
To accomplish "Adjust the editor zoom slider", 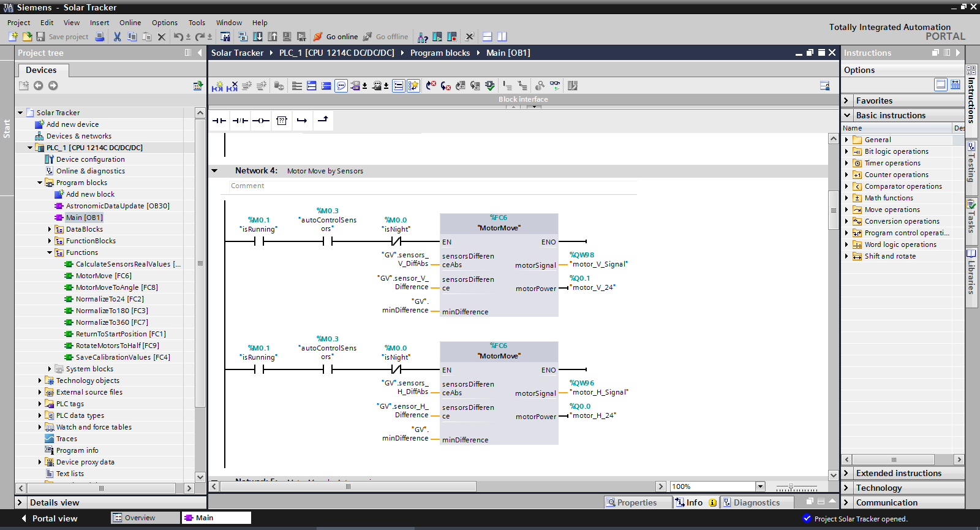I will coord(791,486).
